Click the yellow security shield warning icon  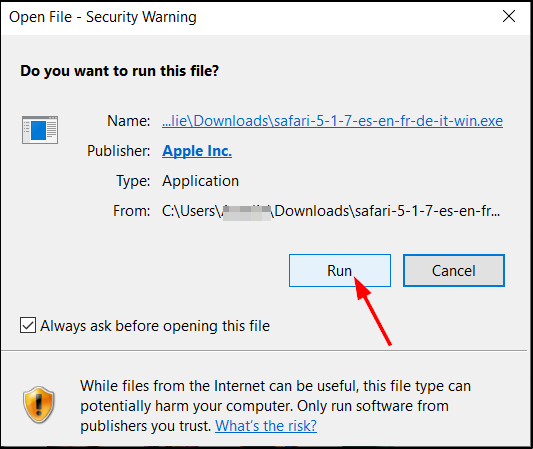39,404
